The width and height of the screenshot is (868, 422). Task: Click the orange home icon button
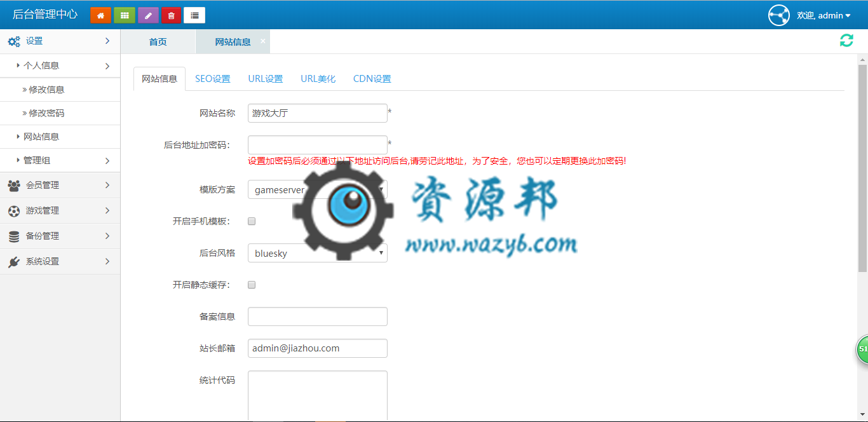tap(100, 15)
